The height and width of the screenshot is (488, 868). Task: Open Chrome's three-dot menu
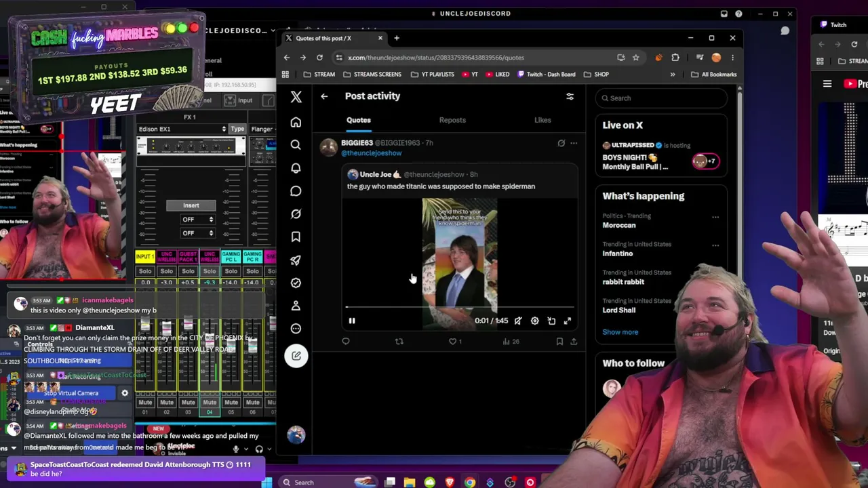pos(732,58)
